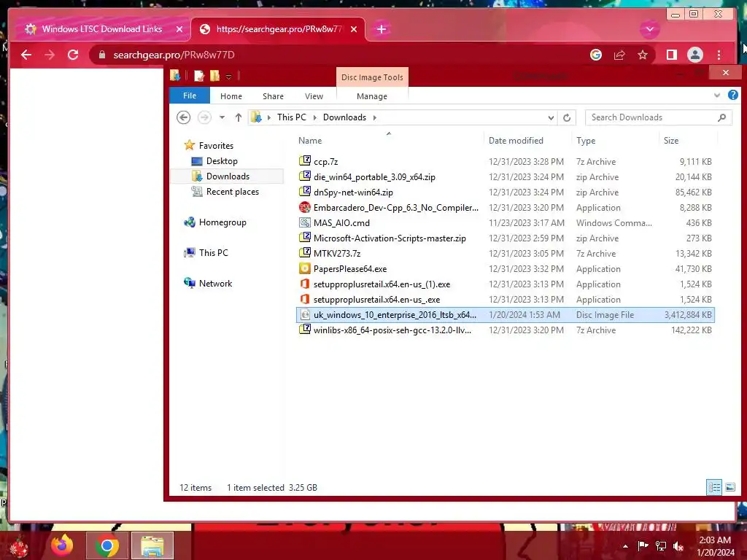Select Recent places in navigation pane
Image resolution: width=747 pixels, height=560 pixels.
(x=233, y=192)
